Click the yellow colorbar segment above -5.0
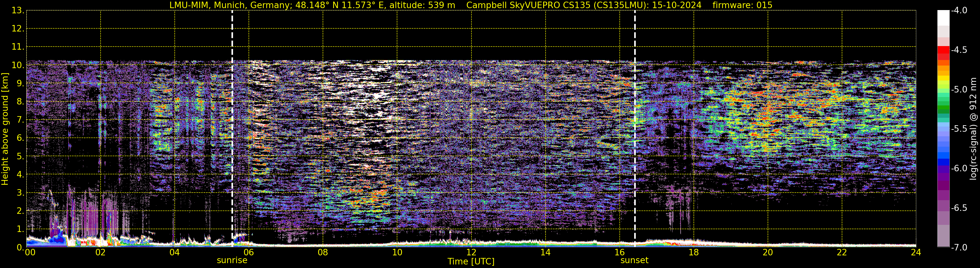 pyautogui.click(x=944, y=79)
